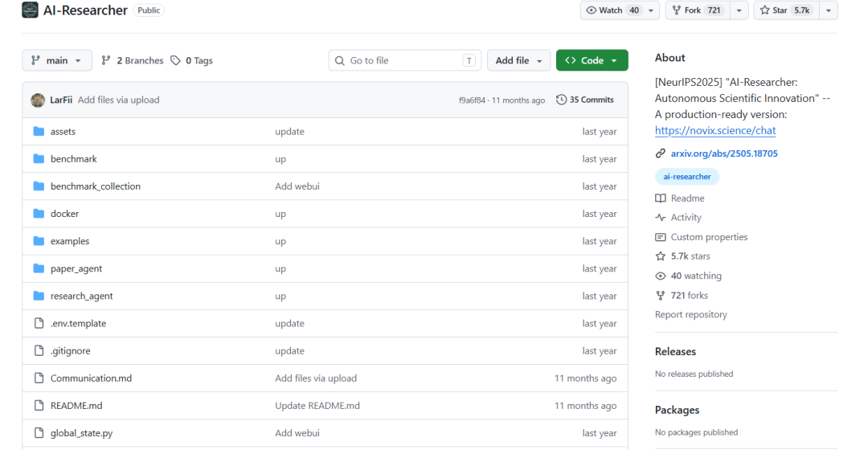Open the README.md file
This screenshot has height=450, width=868.
click(x=76, y=406)
